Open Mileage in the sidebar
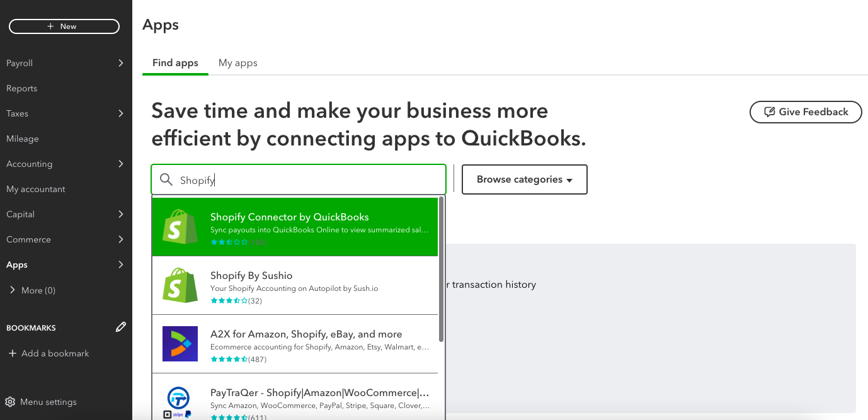Screen dimensions: 868x420 pos(23,139)
